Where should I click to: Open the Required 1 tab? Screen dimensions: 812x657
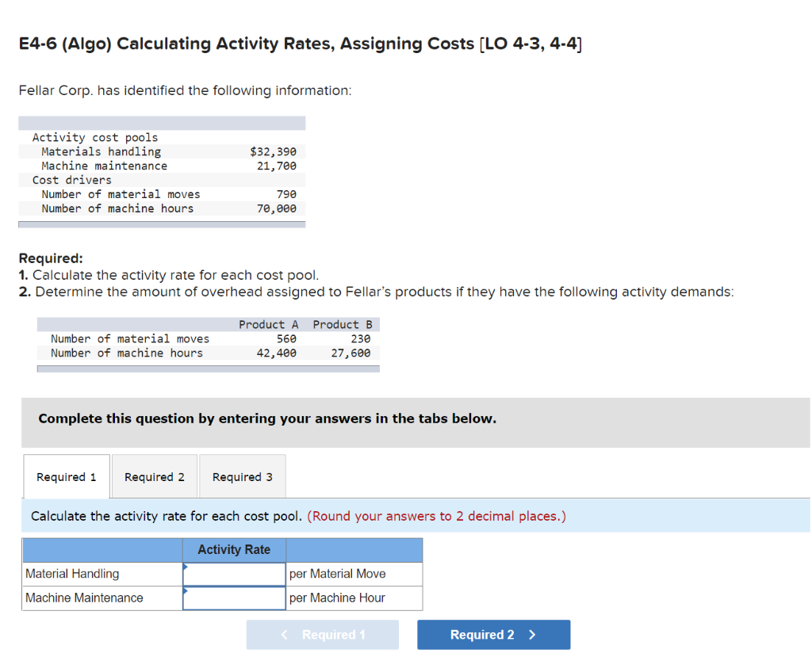click(x=66, y=476)
